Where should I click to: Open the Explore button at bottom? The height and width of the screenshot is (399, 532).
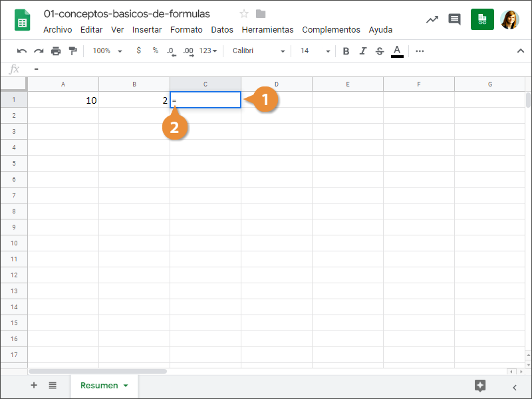[480, 386]
